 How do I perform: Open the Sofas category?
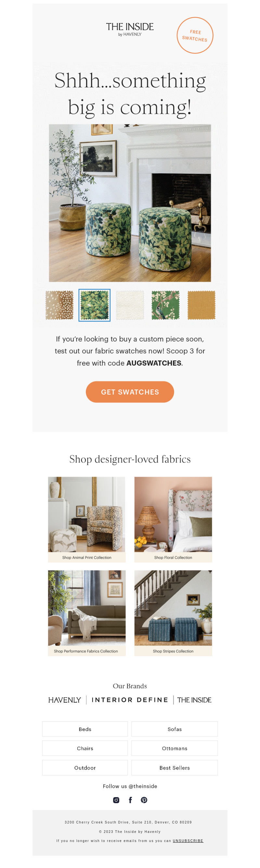coord(175,729)
